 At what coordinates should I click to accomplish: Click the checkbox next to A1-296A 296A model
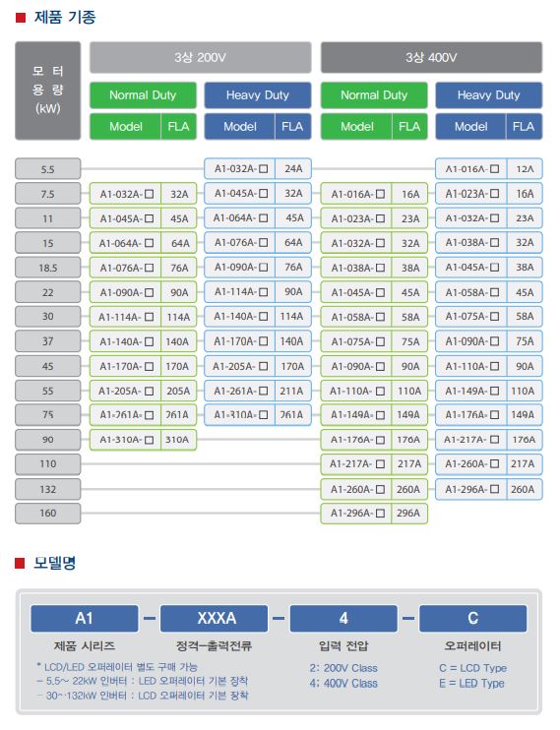click(380, 513)
